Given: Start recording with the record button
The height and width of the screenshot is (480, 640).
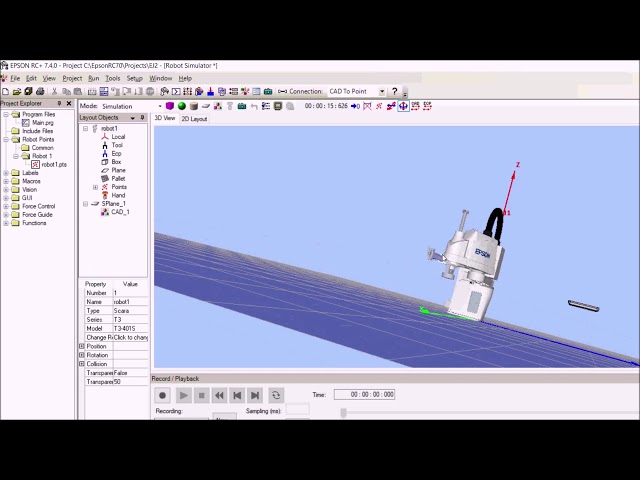Looking at the screenshot, I should click(x=162, y=395).
